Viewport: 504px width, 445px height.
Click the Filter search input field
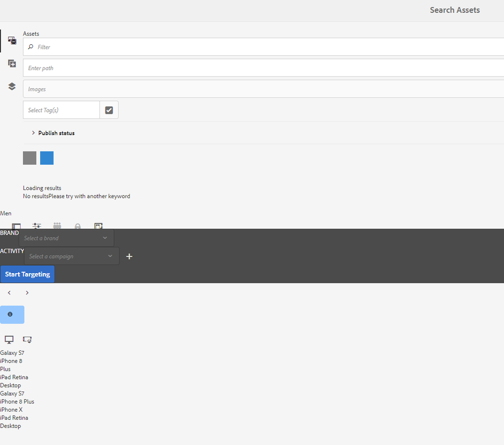(262, 47)
